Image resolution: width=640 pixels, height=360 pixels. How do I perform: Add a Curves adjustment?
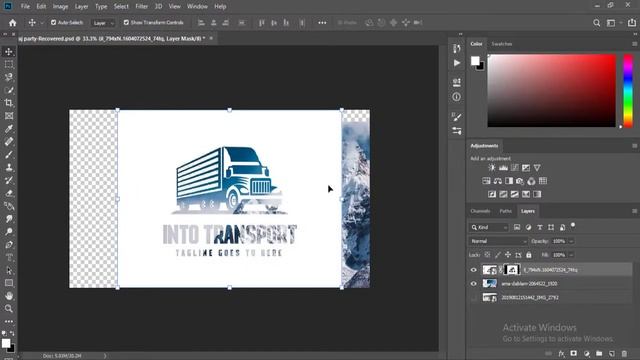[515, 168]
